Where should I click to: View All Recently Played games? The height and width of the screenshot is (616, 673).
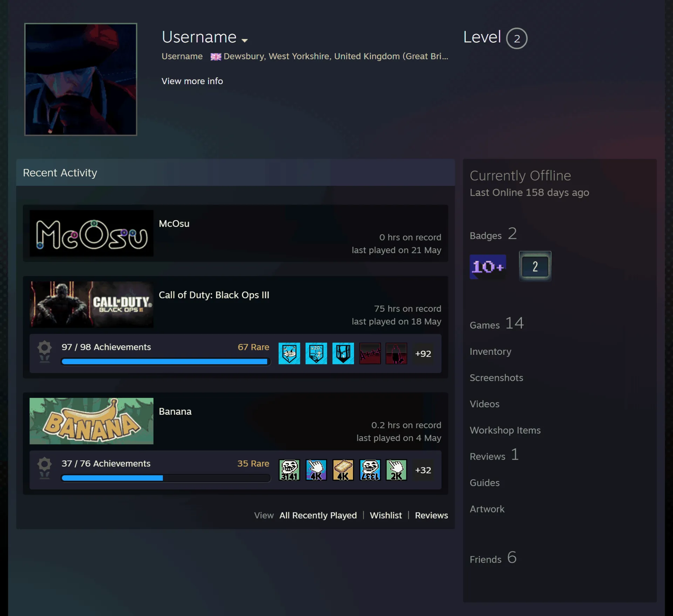coord(318,515)
